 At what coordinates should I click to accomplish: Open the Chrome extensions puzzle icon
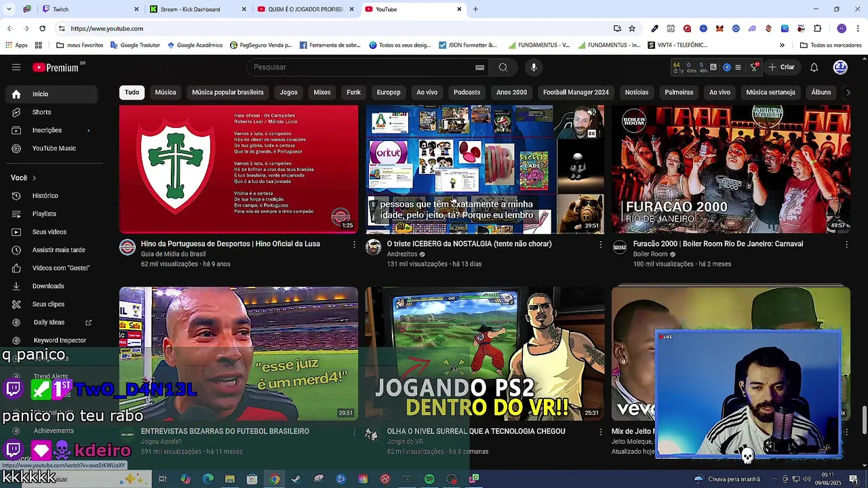[x=817, y=28]
